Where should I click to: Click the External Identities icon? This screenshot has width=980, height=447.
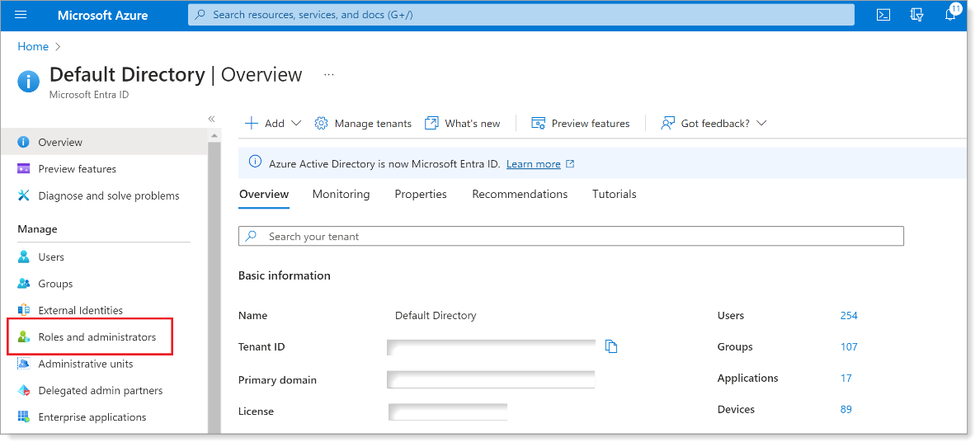pos(24,310)
